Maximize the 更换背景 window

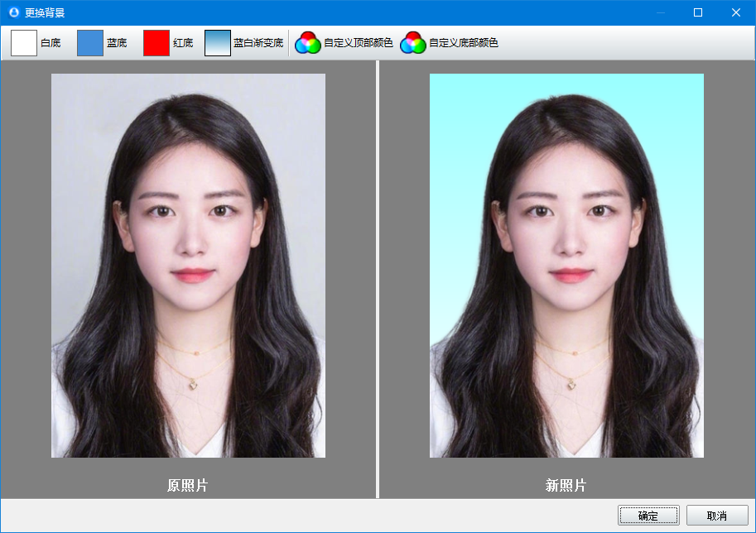(698, 12)
